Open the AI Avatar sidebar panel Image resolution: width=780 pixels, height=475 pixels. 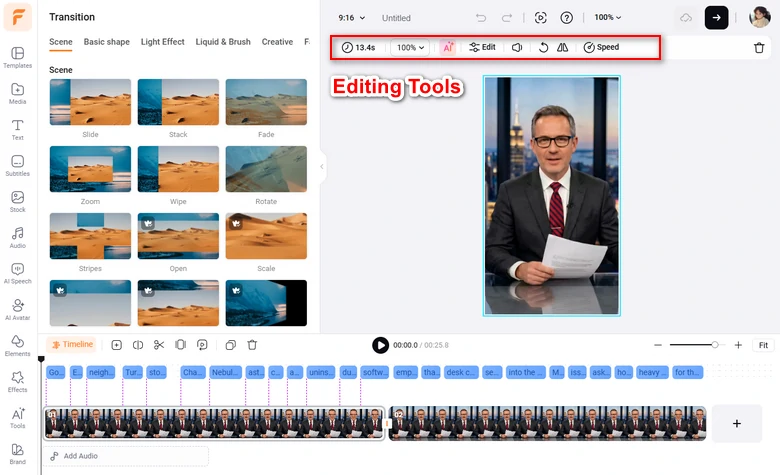tap(17, 309)
